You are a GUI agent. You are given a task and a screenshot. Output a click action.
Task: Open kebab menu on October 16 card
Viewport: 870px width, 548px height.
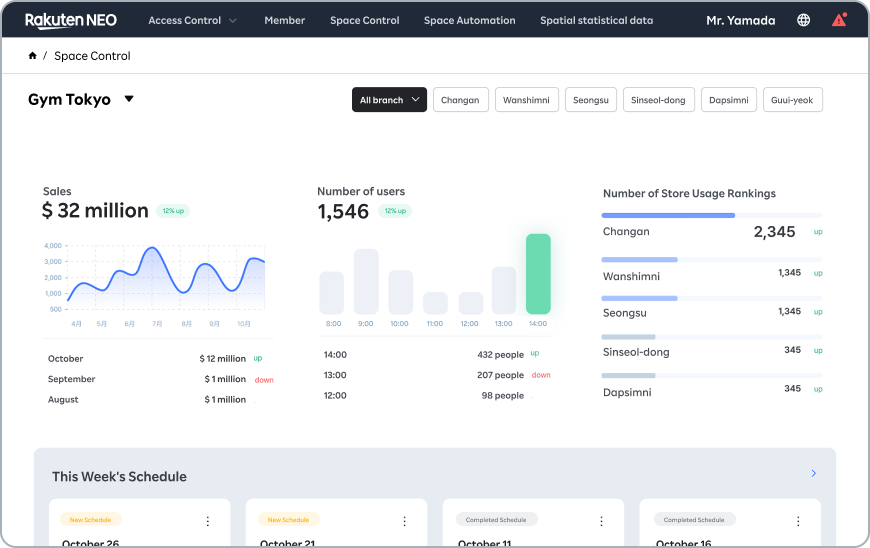tap(799, 521)
